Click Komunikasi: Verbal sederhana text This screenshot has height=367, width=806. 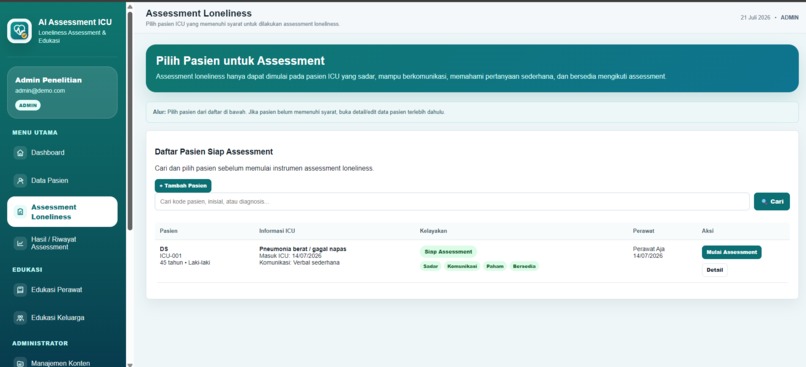[x=299, y=262]
